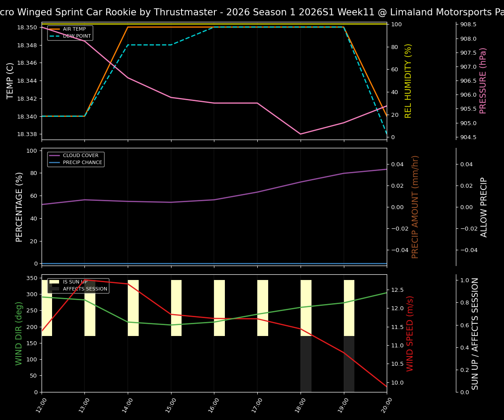The image size is (504, 420).
Task: Toggle AIR TEMP visibility in the legend
Action: pos(73,29)
